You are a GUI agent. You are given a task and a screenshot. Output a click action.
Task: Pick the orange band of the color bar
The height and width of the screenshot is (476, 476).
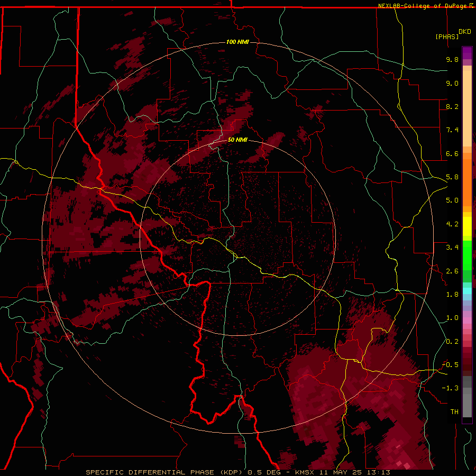467,183
